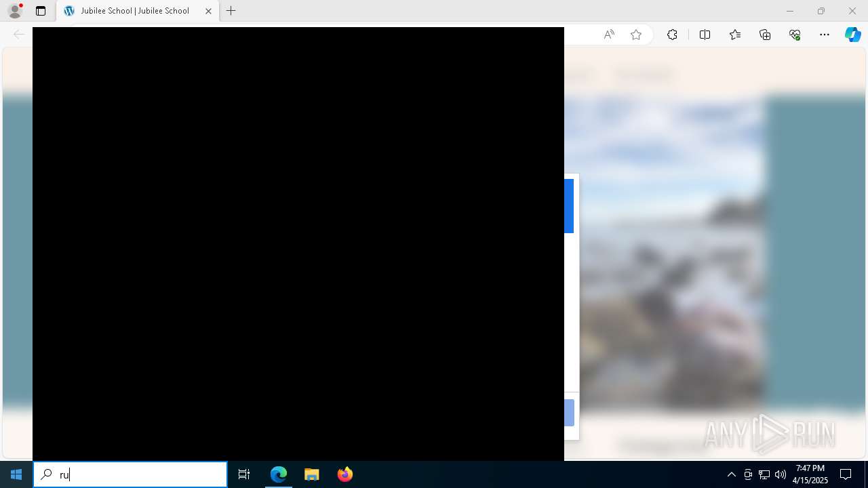Viewport: 868px width, 488px height.
Task: Open the volume speaker tray icon
Action: click(780, 474)
